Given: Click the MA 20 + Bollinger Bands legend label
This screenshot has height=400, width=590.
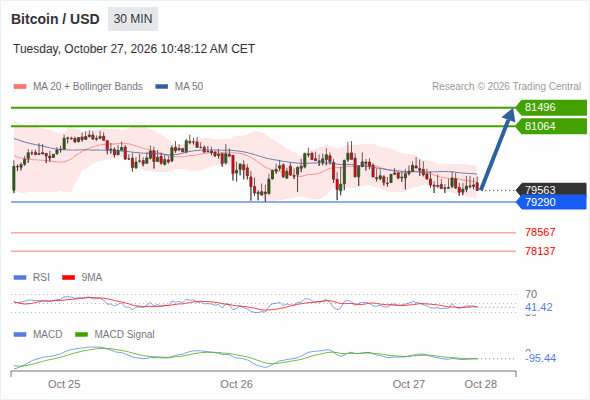Looking at the screenshot, I should (88, 87).
